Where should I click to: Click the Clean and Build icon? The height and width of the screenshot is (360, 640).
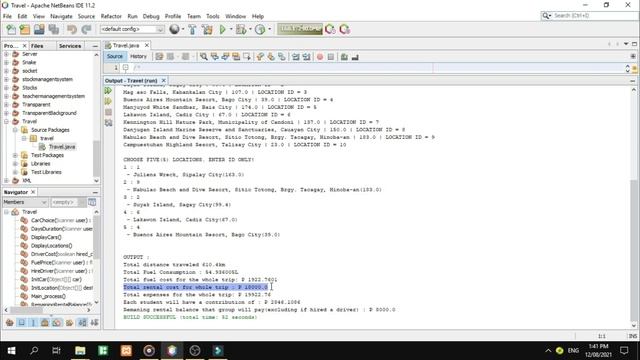[207, 29]
